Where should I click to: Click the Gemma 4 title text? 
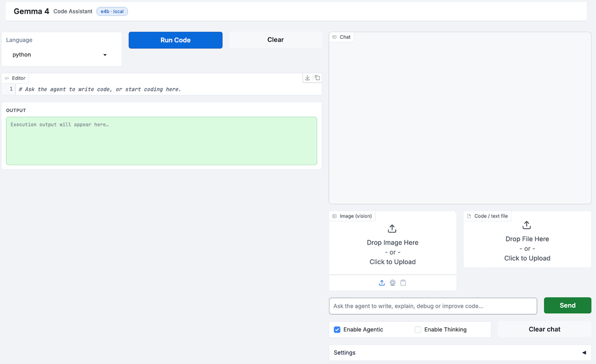pyautogui.click(x=31, y=11)
